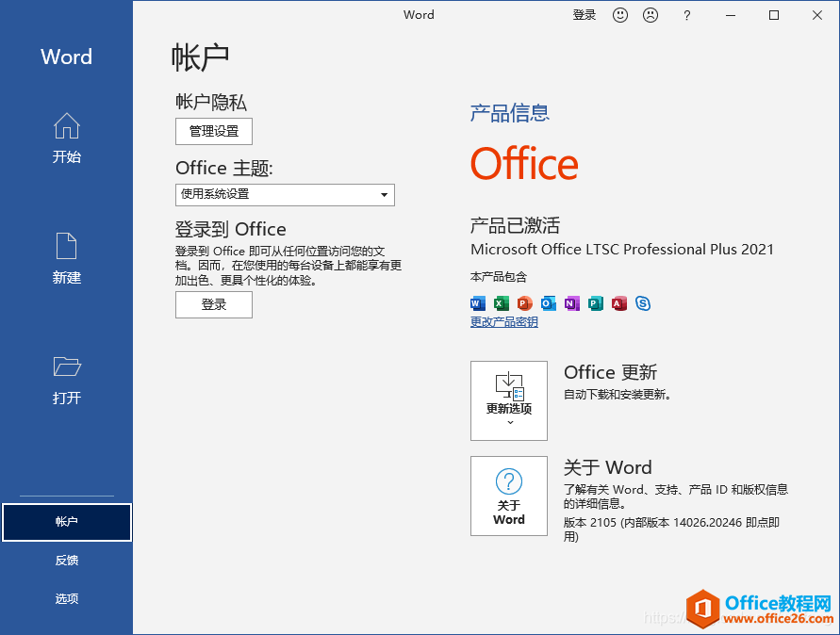
Task: Open the Office 主题 dropdown
Action: [x=285, y=195]
